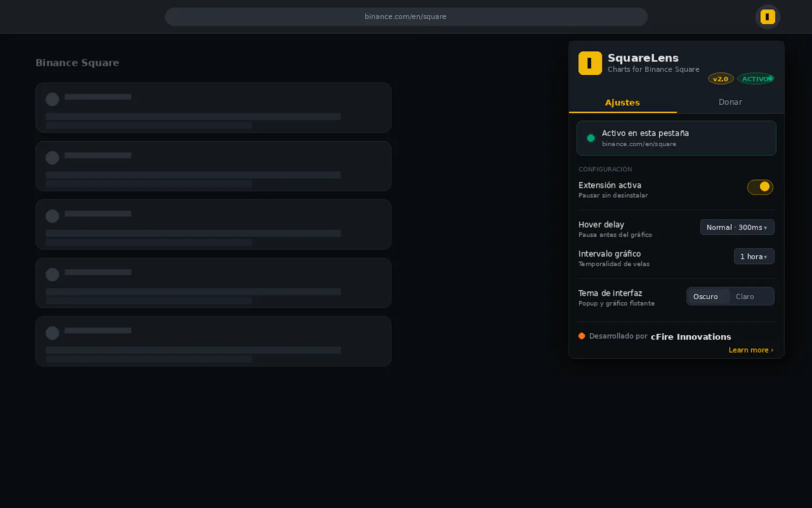The height and width of the screenshot is (508, 812).
Task: Click the ACTIVO status badge
Action: pos(756,79)
